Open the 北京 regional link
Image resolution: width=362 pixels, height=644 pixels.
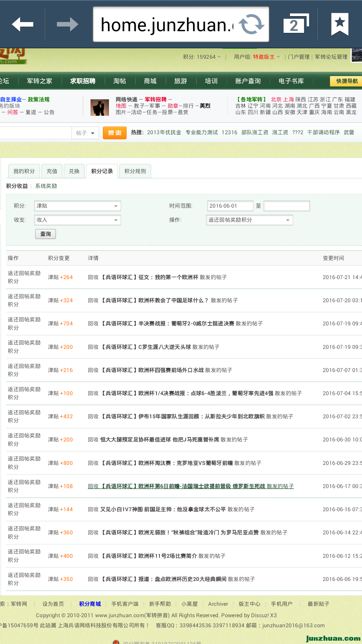276,100
